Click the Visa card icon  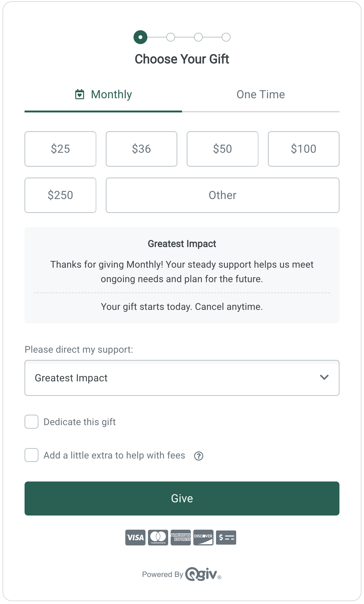pyautogui.click(x=135, y=537)
